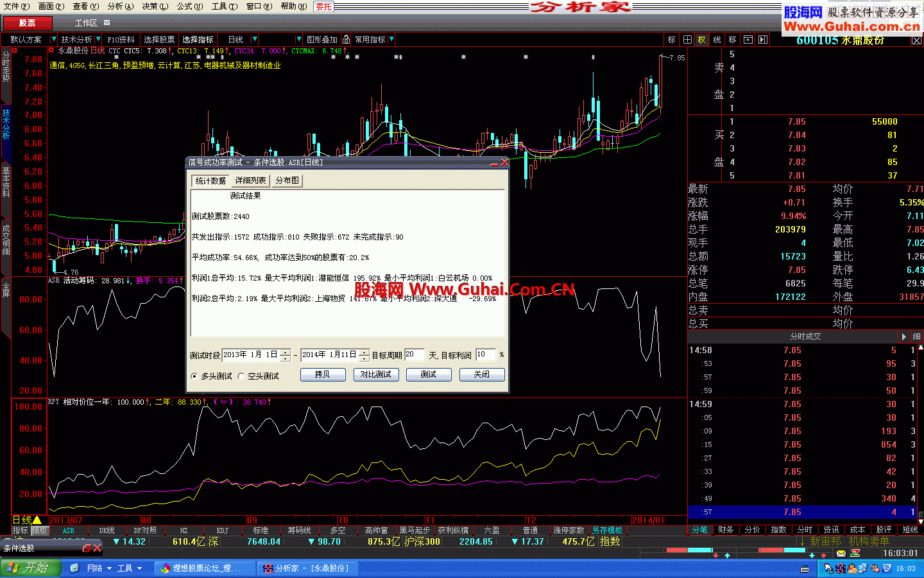
Task: Click the 移 move icon in the toolbar
Action: pos(732,40)
